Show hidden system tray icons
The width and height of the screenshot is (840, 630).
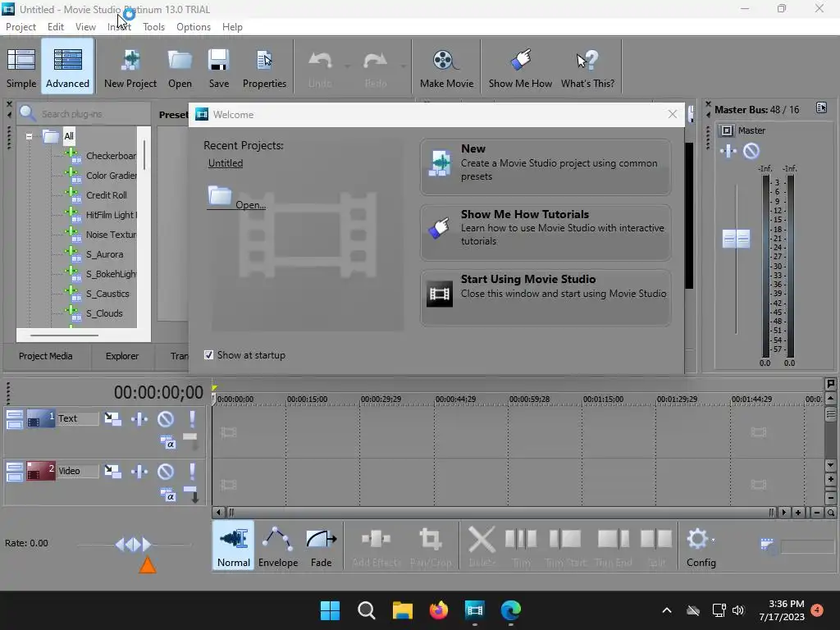667,610
